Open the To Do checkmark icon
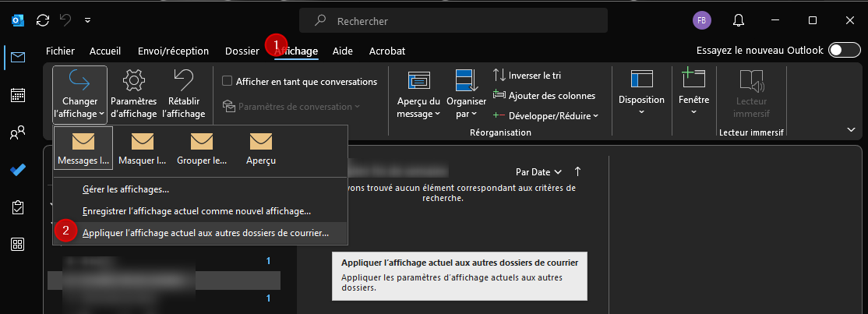The height and width of the screenshot is (314, 868). pos(17,170)
